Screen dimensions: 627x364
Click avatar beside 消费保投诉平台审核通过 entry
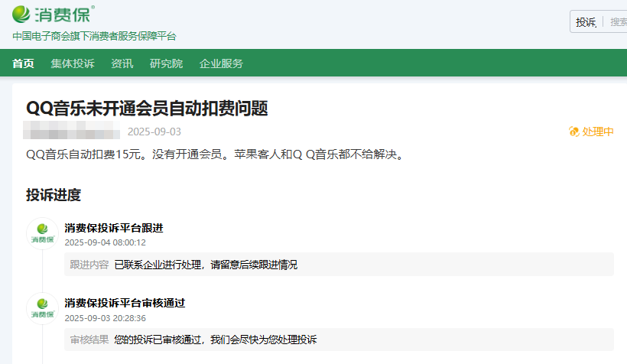click(x=42, y=309)
